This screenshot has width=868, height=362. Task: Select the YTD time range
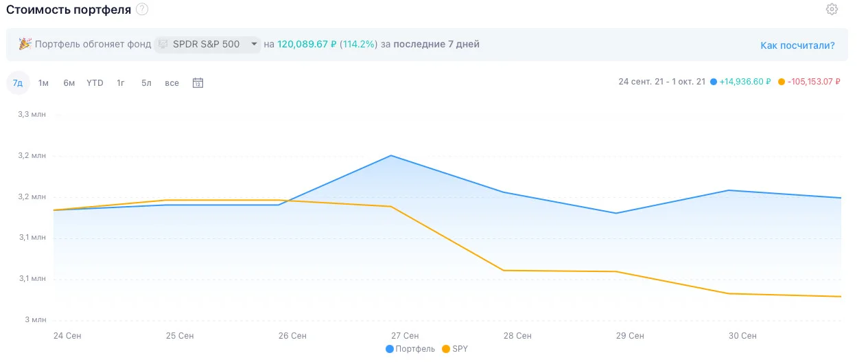pyautogui.click(x=95, y=83)
